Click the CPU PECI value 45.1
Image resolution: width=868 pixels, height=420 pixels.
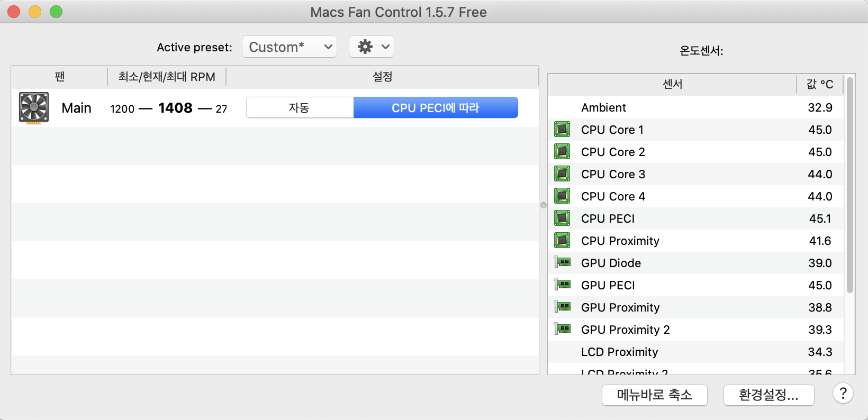820,218
